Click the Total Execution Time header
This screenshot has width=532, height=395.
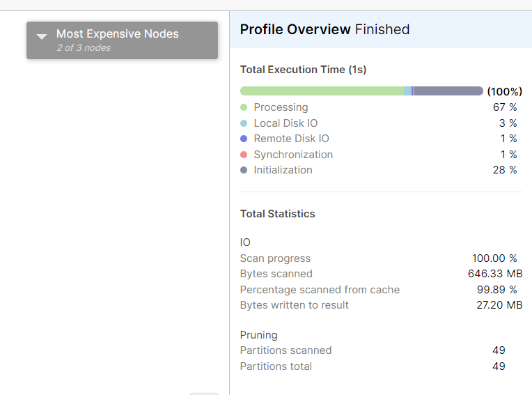pyautogui.click(x=303, y=70)
